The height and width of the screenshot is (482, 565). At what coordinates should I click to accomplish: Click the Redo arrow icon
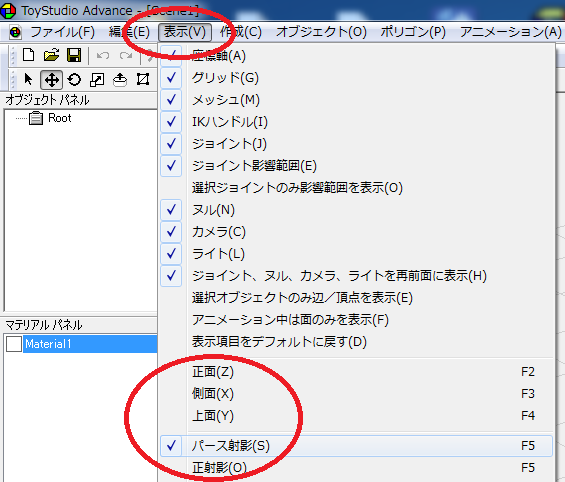point(126,55)
